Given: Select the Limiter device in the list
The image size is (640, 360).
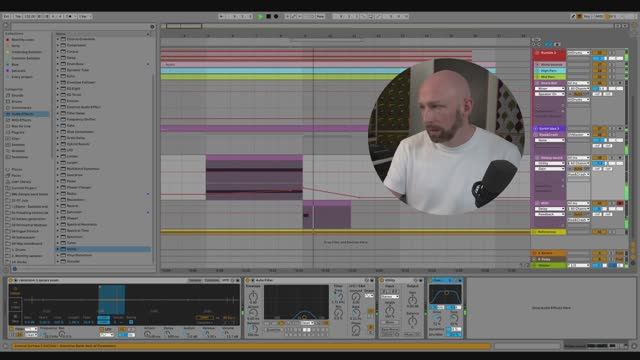Looking at the screenshot, I should [72, 156].
